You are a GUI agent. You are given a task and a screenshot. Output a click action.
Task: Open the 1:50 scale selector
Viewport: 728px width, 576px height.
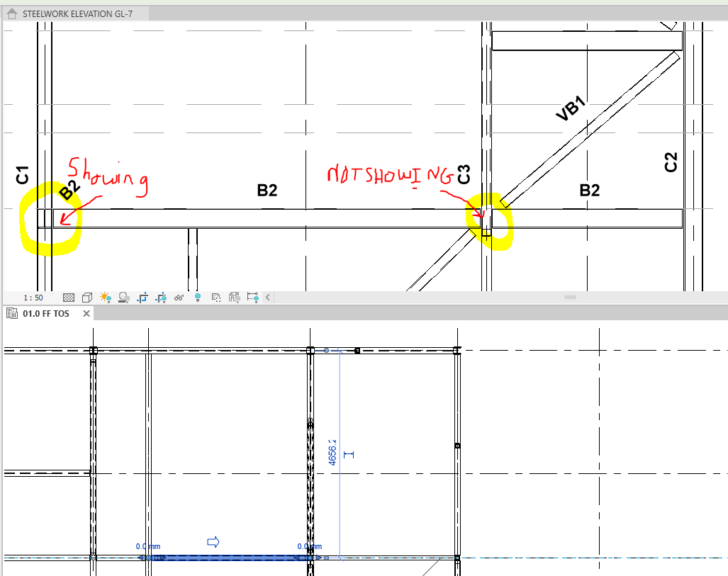coord(33,297)
